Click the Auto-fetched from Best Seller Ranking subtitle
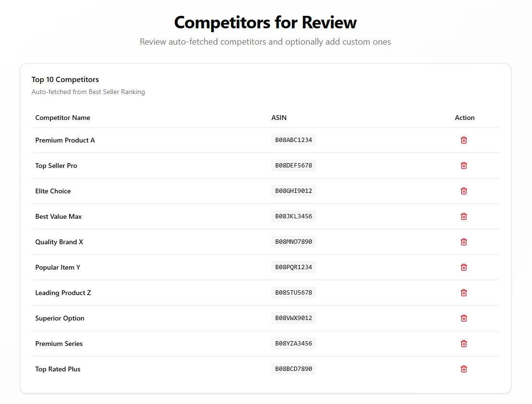Image resolution: width=532 pixels, height=404 pixels. 88,92
